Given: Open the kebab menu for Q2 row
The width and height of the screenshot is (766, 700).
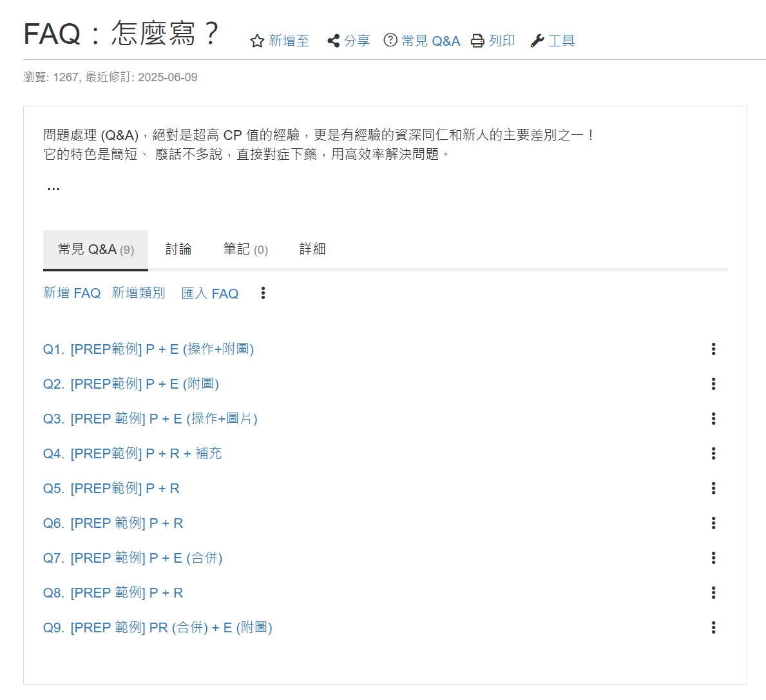Looking at the screenshot, I should pos(713,384).
